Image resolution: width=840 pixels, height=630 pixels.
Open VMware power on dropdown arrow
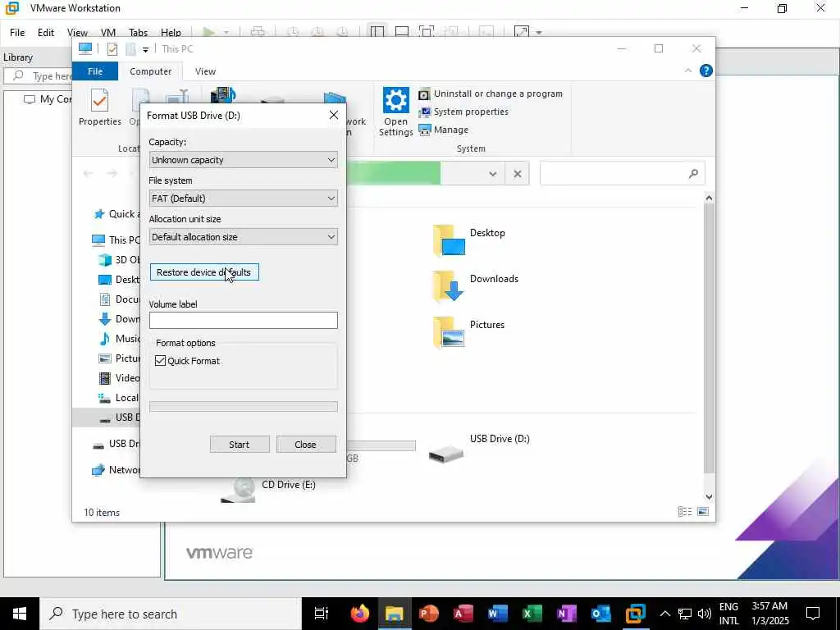pyautogui.click(x=226, y=33)
